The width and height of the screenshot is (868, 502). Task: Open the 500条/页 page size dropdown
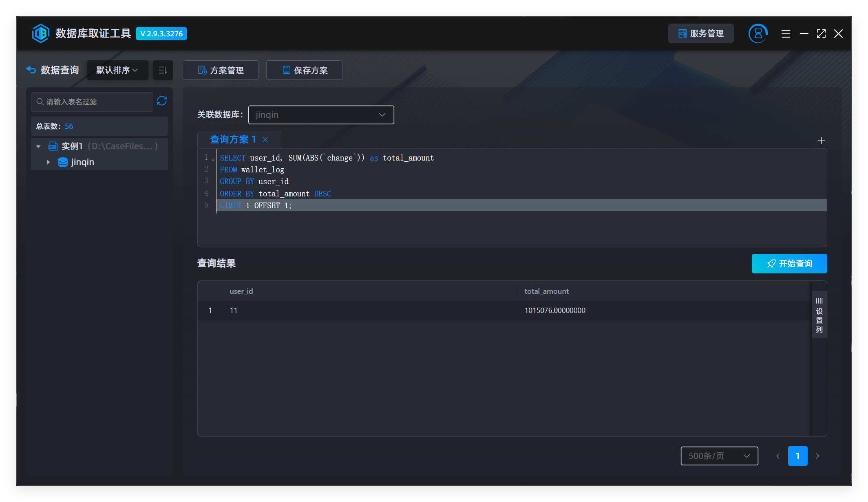click(x=719, y=456)
